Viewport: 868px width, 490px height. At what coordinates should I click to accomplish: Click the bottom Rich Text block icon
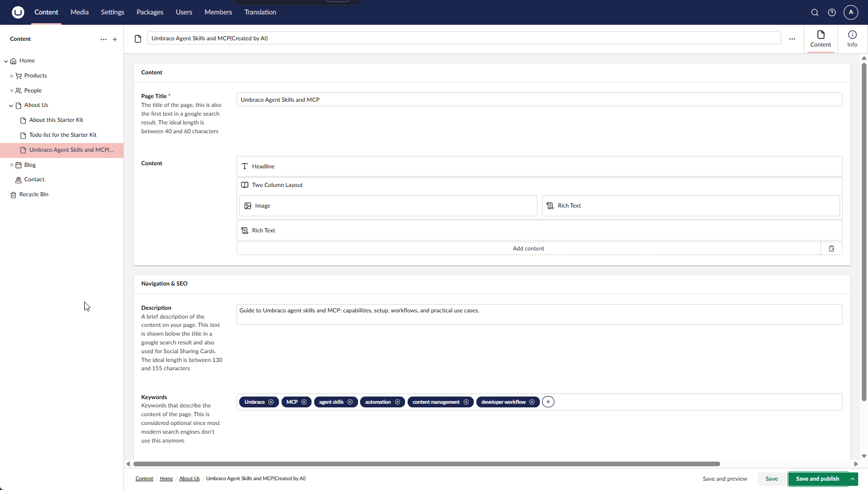point(245,230)
